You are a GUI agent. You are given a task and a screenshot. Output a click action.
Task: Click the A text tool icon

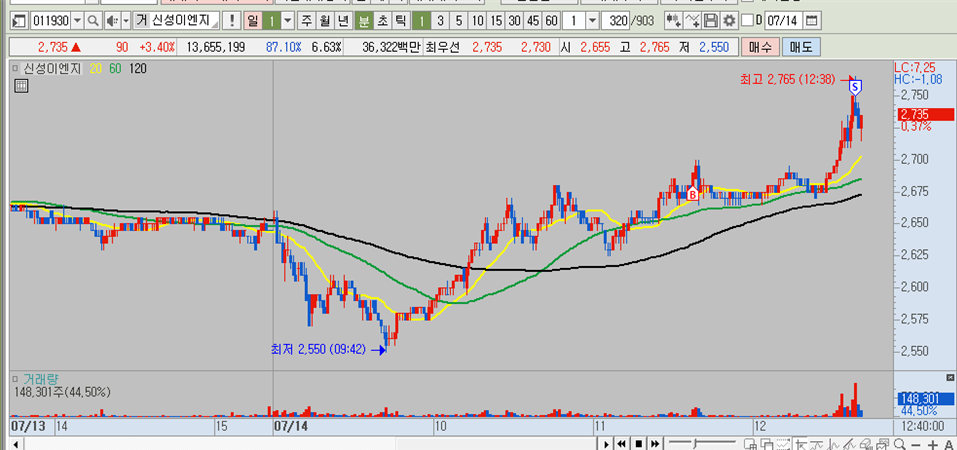948,444
